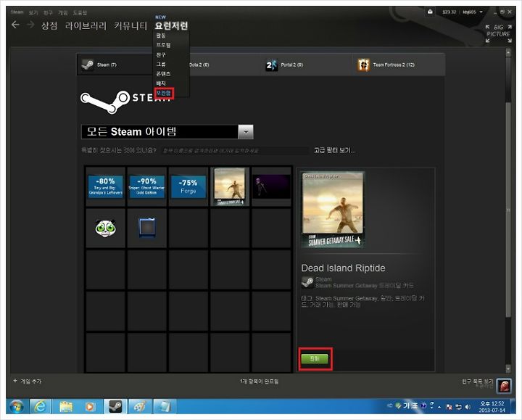The image size is (522, 420).
Task: Click the item search filter field
Action: point(235,151)
